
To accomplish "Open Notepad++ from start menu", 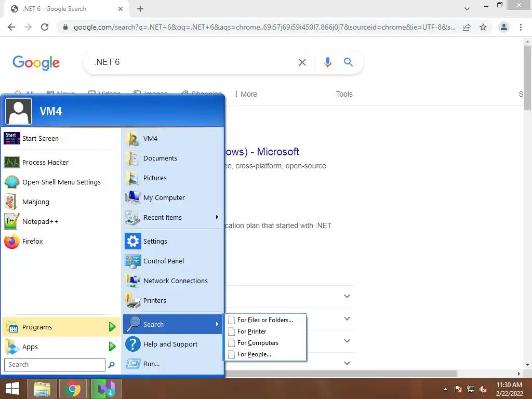I will click(61, 221).
